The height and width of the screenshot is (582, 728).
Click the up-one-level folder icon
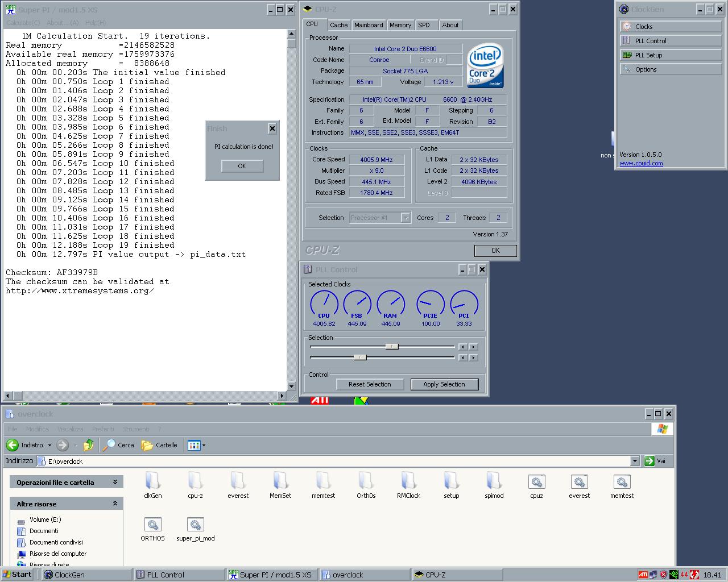(89, 445)
